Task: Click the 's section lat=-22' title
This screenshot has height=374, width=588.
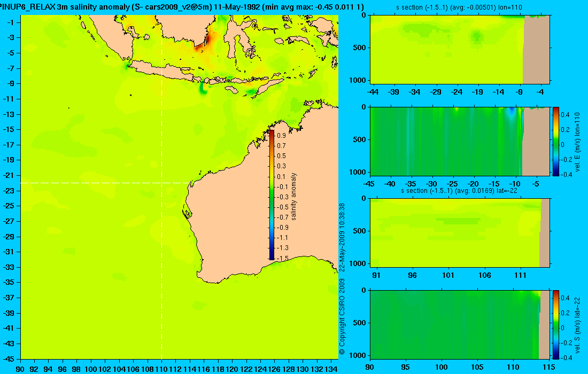Action: pyautogui.click(x=459, y=191)
